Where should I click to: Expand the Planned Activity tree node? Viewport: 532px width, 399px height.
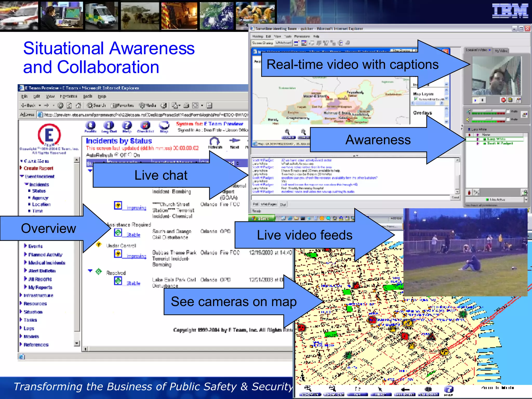point(25,254)
